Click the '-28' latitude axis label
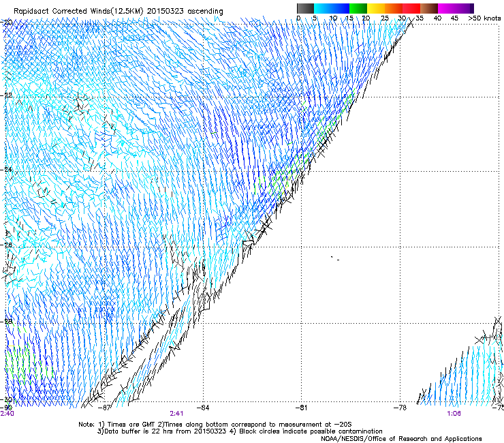The width and height of the screenshot is (504, 443). 6,322
